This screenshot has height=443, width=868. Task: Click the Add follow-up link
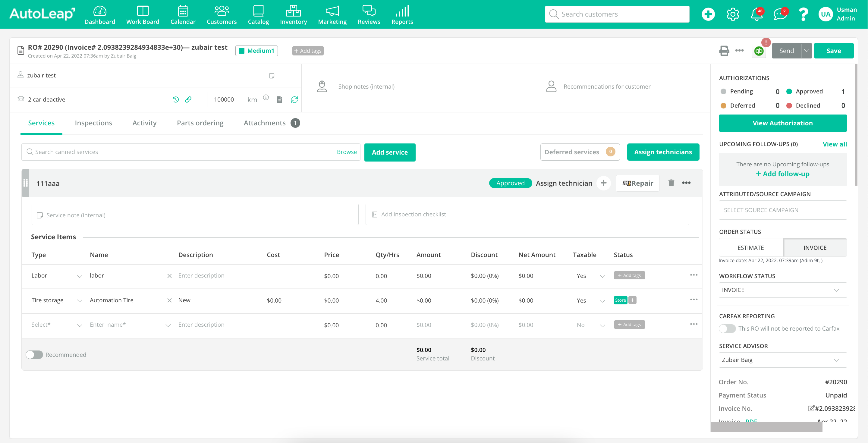(x=782, y=174)
